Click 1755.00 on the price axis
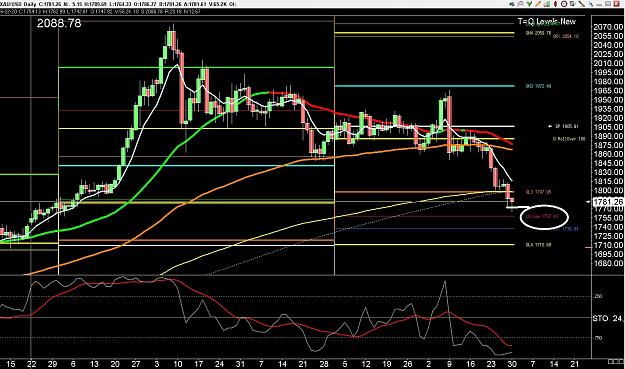Screen dimensions: 625x369 tap(608, 218)
